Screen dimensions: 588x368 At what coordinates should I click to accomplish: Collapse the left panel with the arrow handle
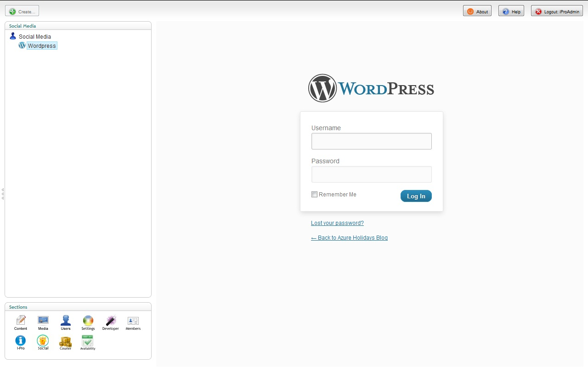(3, 194)
